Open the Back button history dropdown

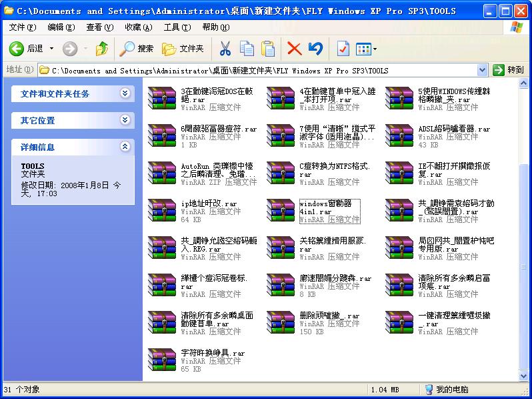pyautogui.click(x=51, y=49)
